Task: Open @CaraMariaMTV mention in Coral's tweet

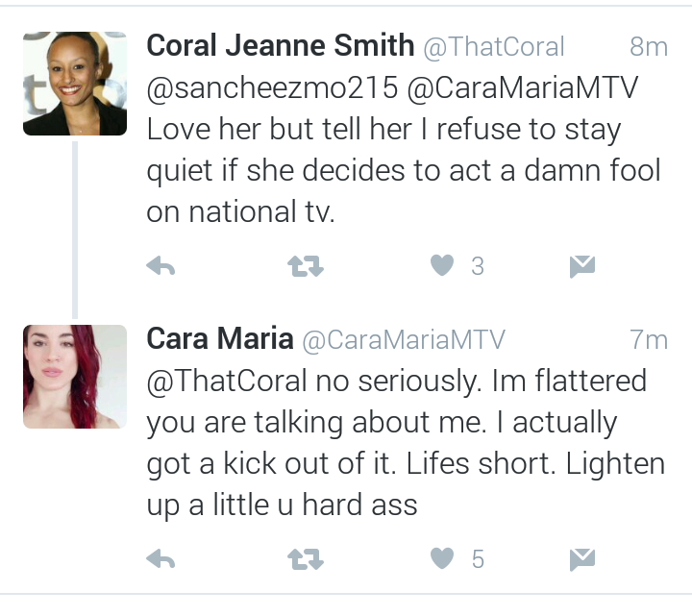Action: 523,87
